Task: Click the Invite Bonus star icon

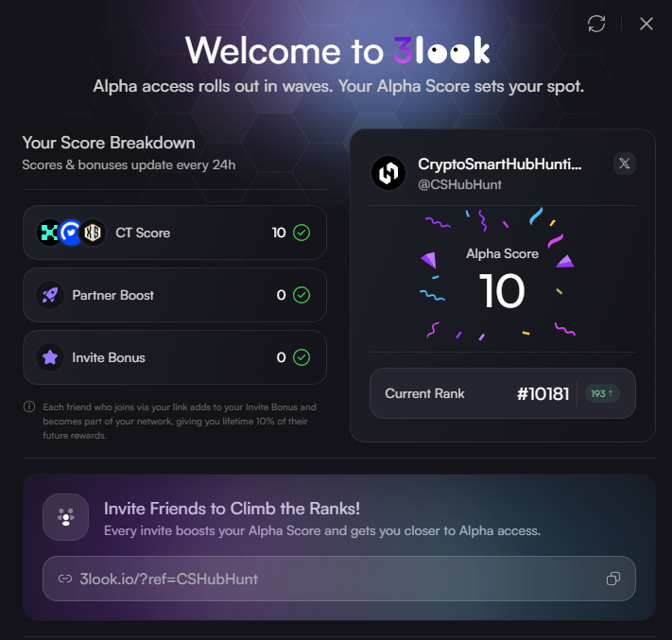Action: tap(50, 357)
